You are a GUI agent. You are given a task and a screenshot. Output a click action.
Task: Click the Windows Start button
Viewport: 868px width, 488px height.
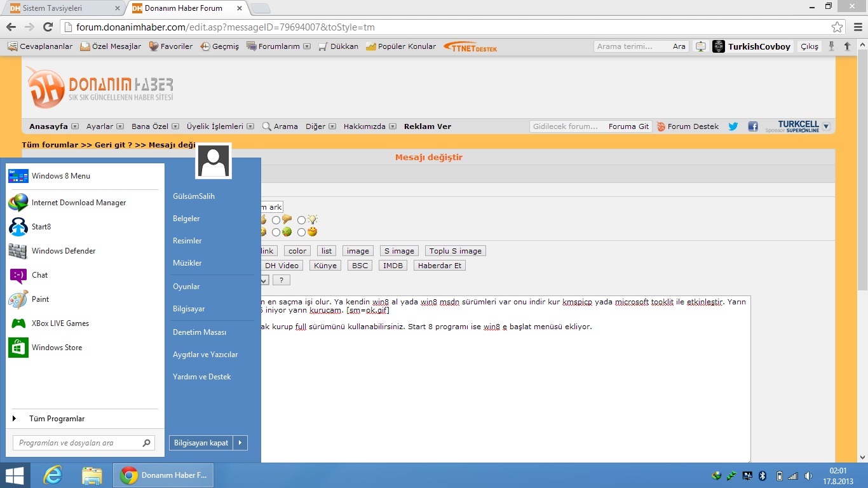[15, 475]
